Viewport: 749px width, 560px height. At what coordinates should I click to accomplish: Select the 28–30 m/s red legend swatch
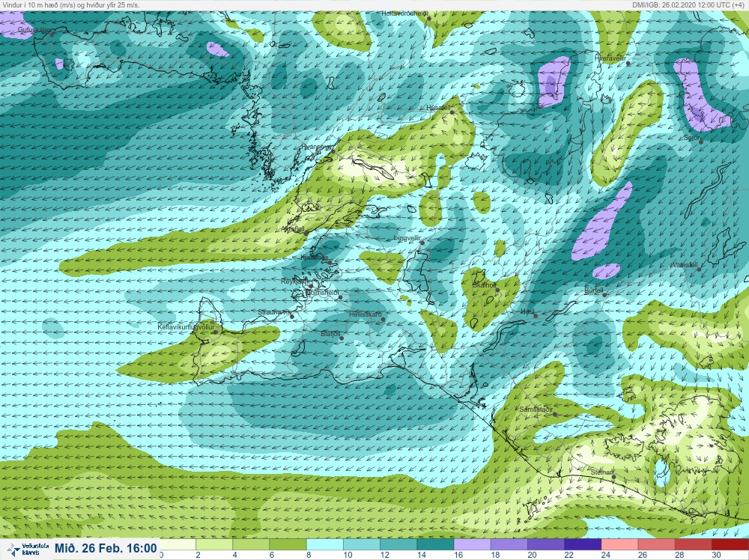692,545
